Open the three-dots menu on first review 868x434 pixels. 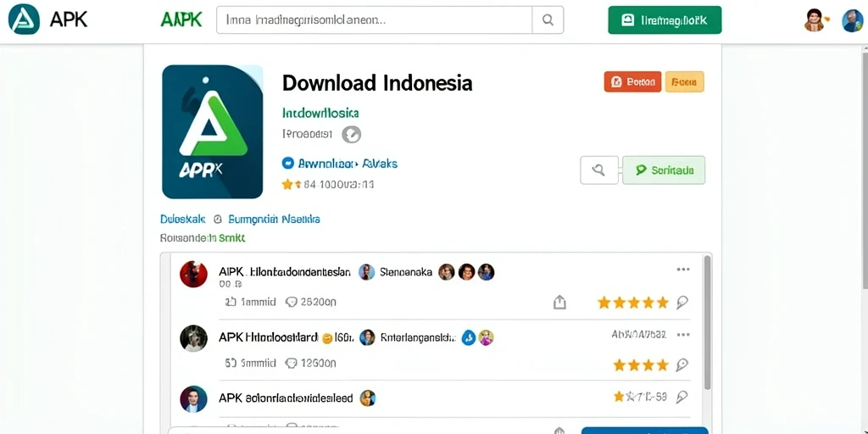point(683,270)
